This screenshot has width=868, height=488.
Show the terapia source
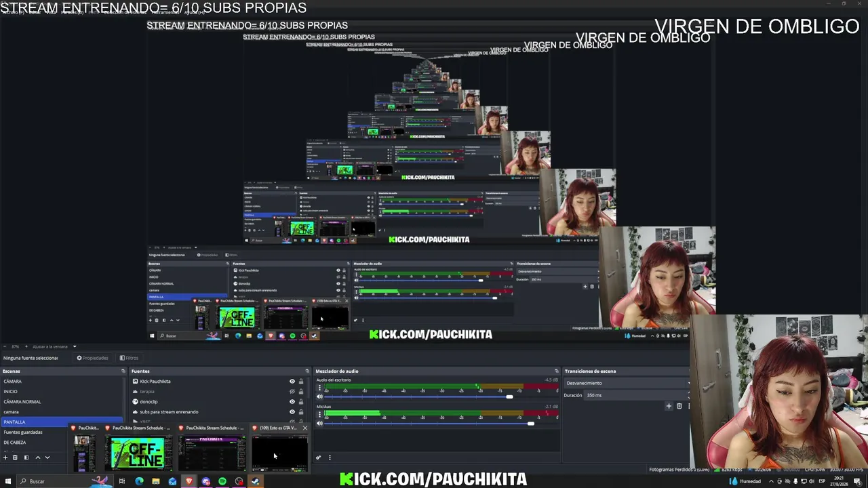tap(292, 391)
